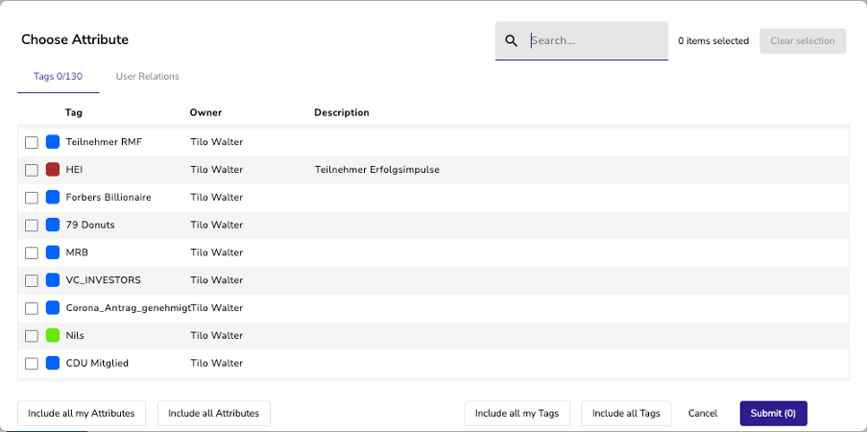The height and width of the screenshot is (432, 868).
Task: Switch to the User Relations tab
Action: click(x=147, y=77)
